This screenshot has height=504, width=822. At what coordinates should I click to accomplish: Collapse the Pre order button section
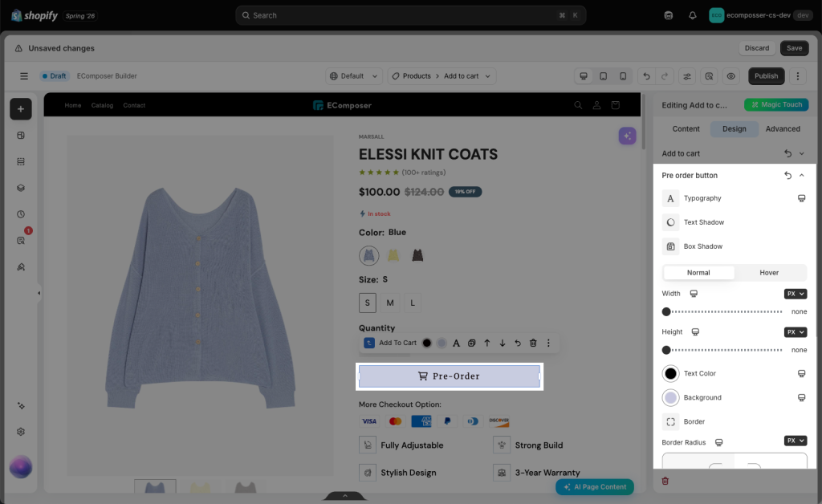click(x=802, y=176)
